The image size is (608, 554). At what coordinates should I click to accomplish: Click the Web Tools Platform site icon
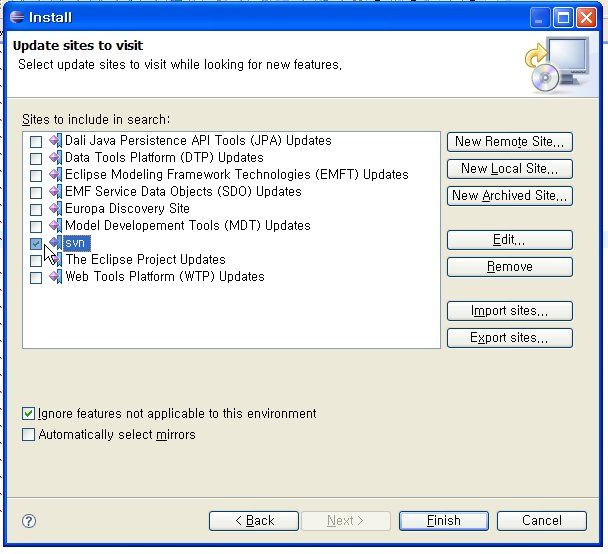click(55, 277)
